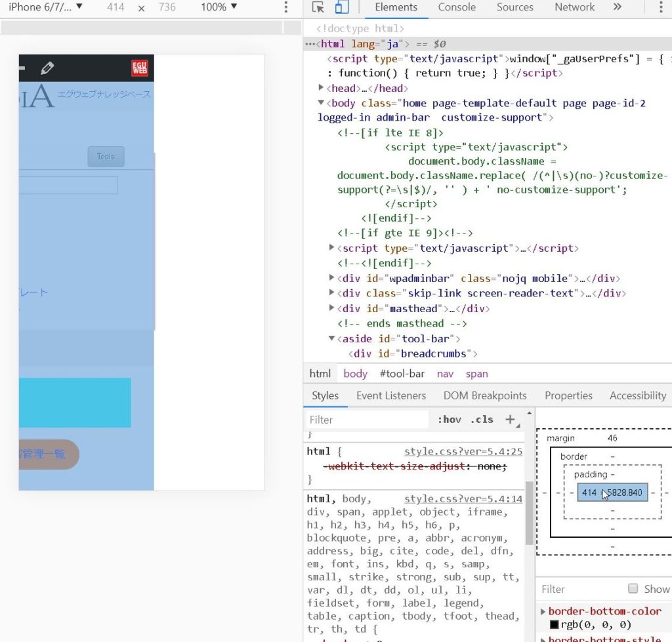This screenshot has height=642, width=672.
Task: Open the device toolbar three-dot options
Action: pyautogui.click(x=285, y=7)
